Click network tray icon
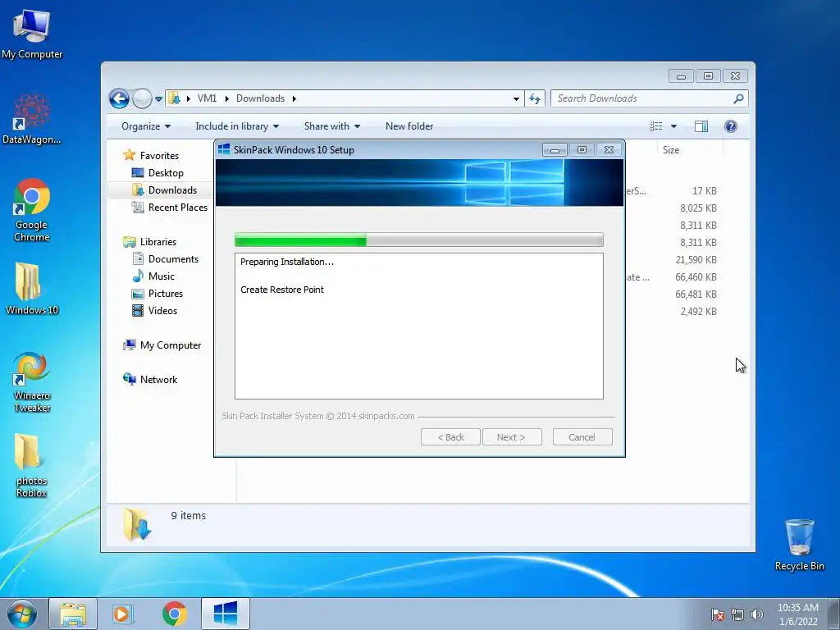Viewport: 840px width, 630px height. click(737, 614)
